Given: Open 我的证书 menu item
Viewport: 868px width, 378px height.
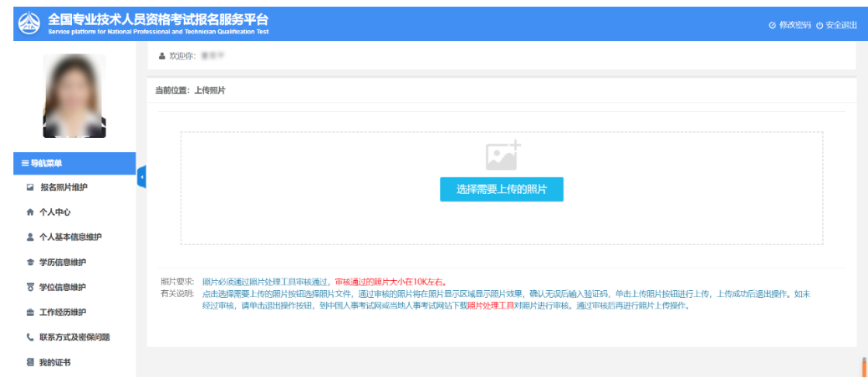Looking at the screenshot, I should click(55, 362).
